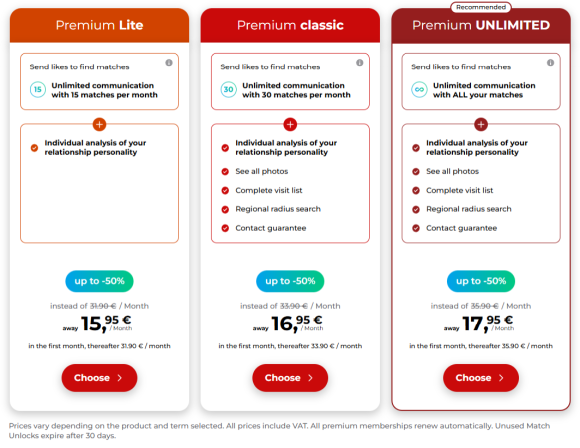The height and width of the screenshot is (448, 580).
Task: Expand red plus icon under Premium classic
Action: coord(290,124)
